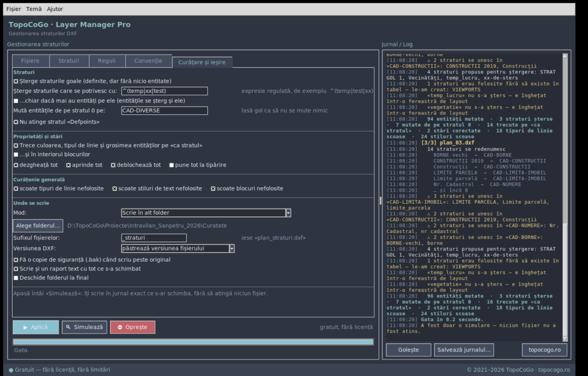The height and width of the screenshot is (376, 588).
Task: Click the regex field containing ^(temp|xx|test)
Action: [164, 91]
